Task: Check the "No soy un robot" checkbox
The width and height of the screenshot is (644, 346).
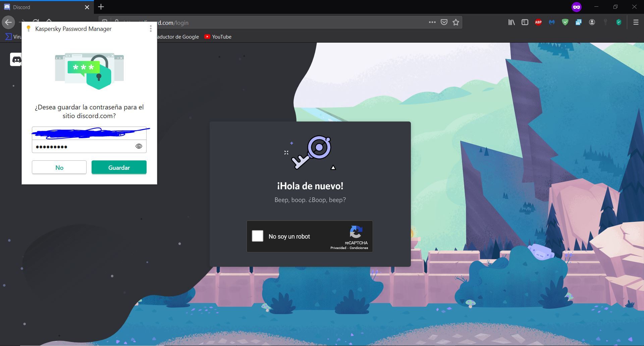Action: click(258, 236)
